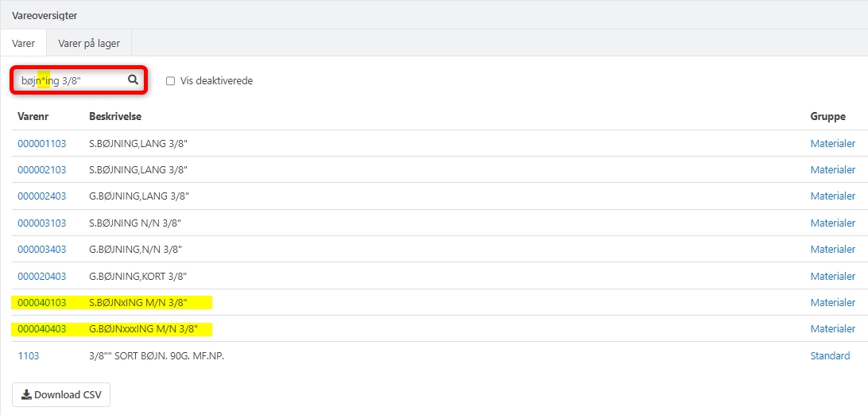Open highlighted item 000040403

42,329
